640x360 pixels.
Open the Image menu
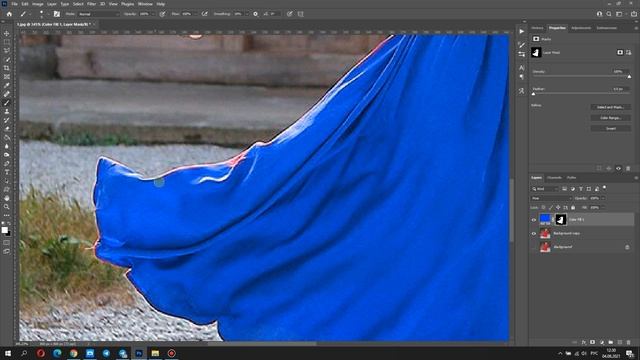[x=38, y=4]
